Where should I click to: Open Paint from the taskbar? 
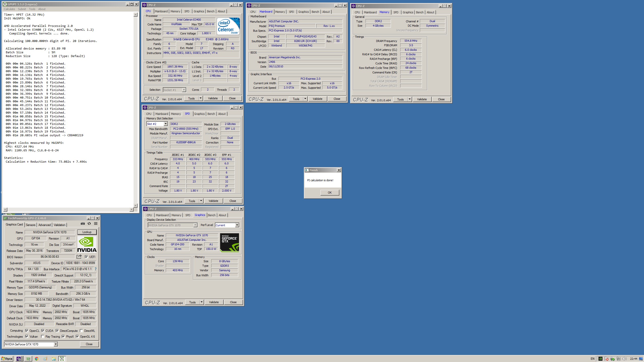pyautogui.click(x=45, y=359)
